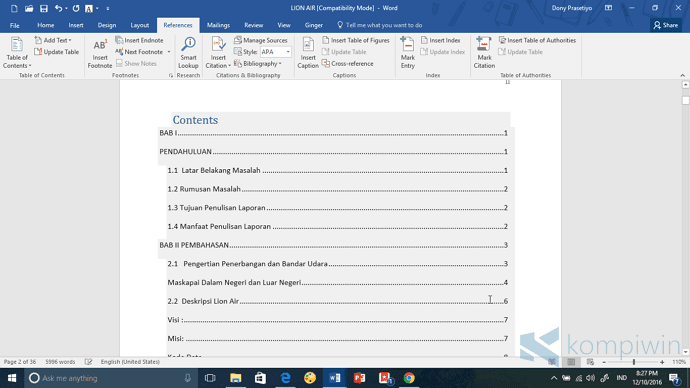Click Insert Table of Figures
The width and height of the screenshot is (690, 388).
point(356,40)
